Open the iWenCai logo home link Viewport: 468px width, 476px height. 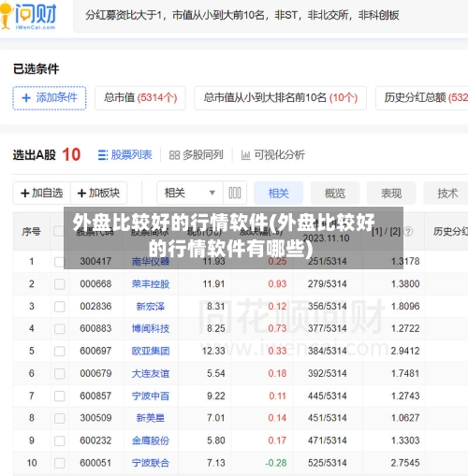[29, 16]
